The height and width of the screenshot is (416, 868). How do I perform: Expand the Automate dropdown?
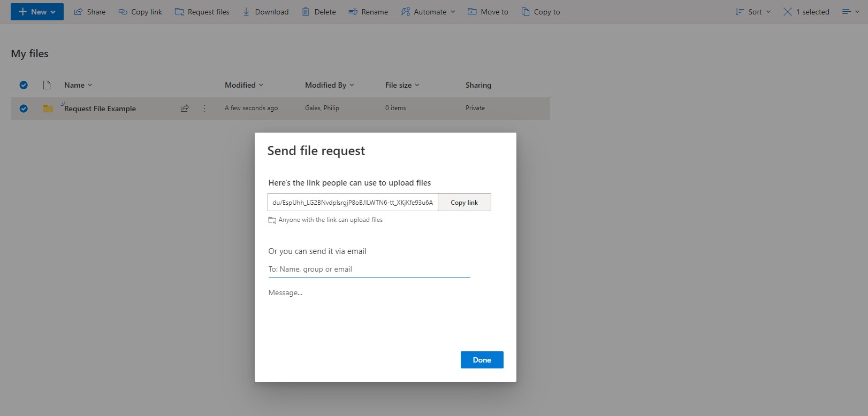428,12
